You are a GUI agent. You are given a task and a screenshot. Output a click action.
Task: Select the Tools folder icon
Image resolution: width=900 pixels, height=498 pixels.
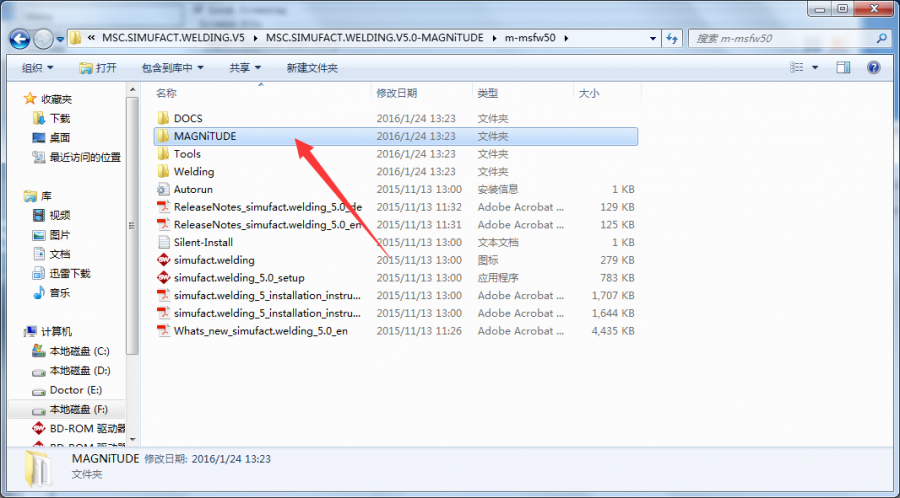pos(164,154)
